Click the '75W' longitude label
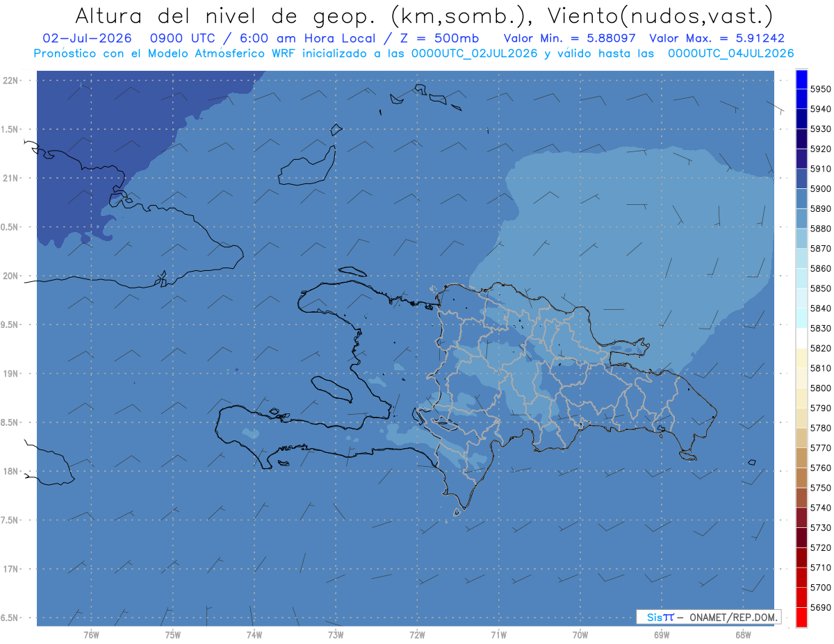This screenshot has width=834, height=644. (x=172, y=635)
